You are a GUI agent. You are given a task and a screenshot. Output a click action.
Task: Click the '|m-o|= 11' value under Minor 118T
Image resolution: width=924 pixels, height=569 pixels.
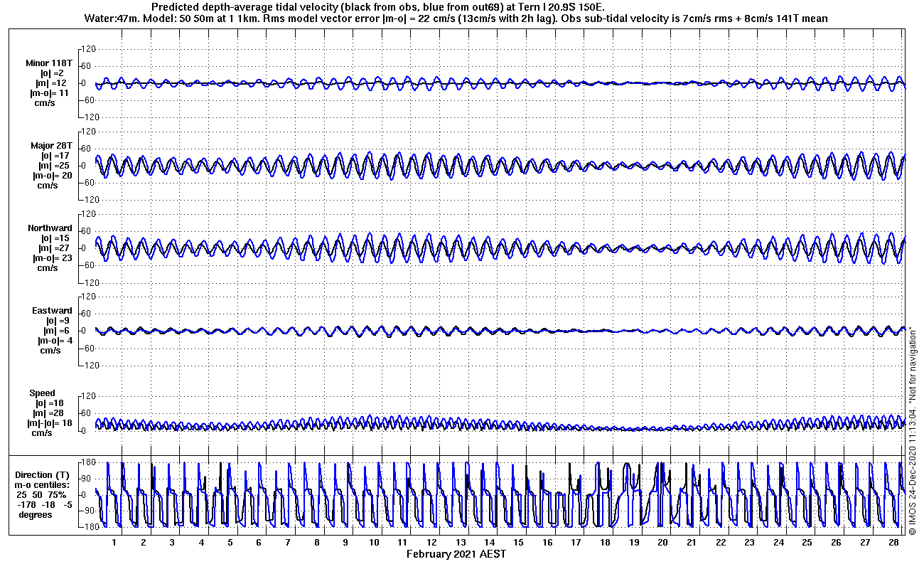(49, 93)
